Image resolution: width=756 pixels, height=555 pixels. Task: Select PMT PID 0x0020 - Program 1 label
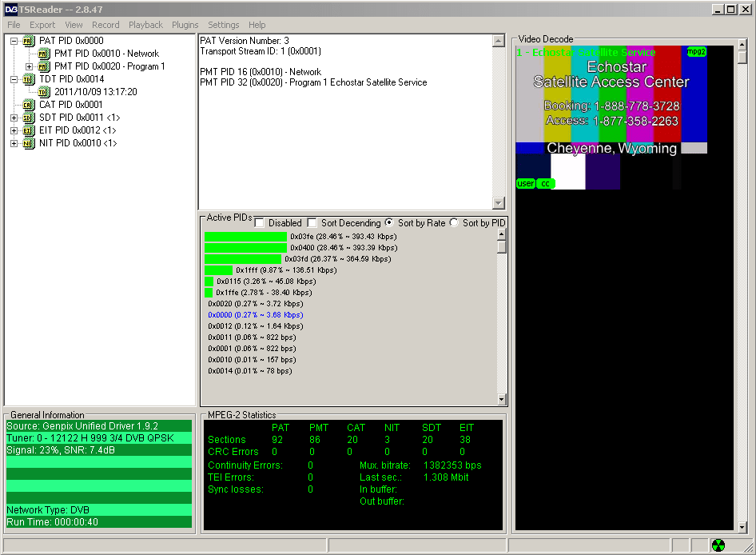[x=109, y=66]
